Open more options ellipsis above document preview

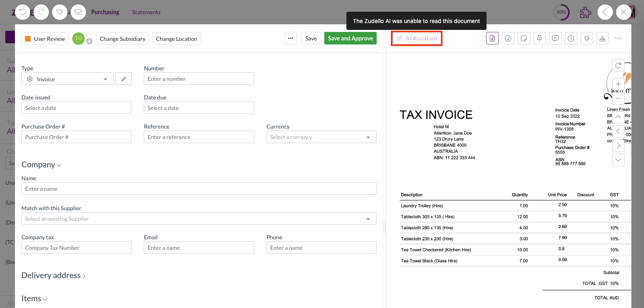pyautogui.click(x=618, y=38)
